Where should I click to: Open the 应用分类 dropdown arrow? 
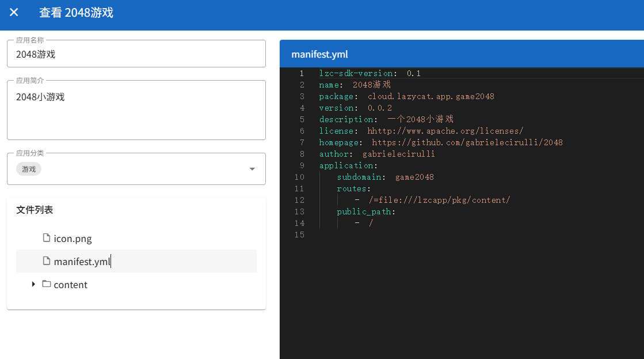(x=252, y=169)
